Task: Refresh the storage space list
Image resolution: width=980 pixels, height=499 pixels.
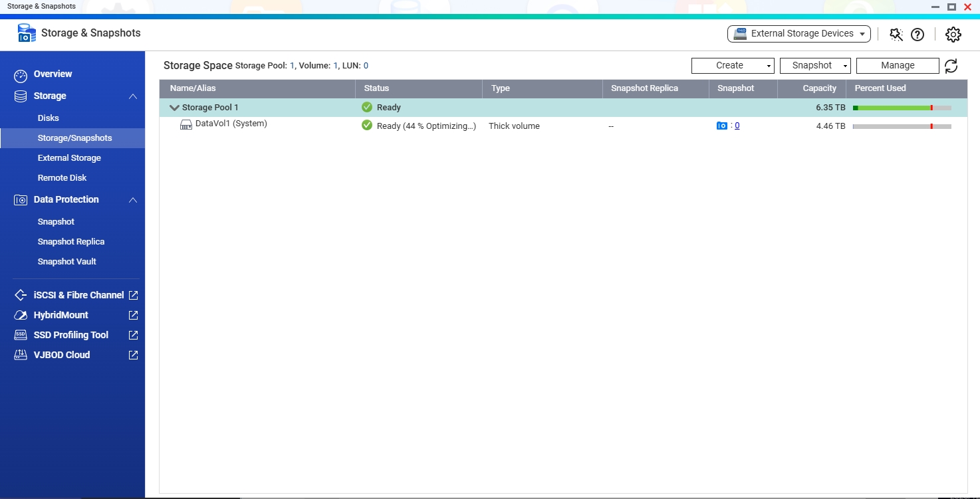Action: (951, 66)
